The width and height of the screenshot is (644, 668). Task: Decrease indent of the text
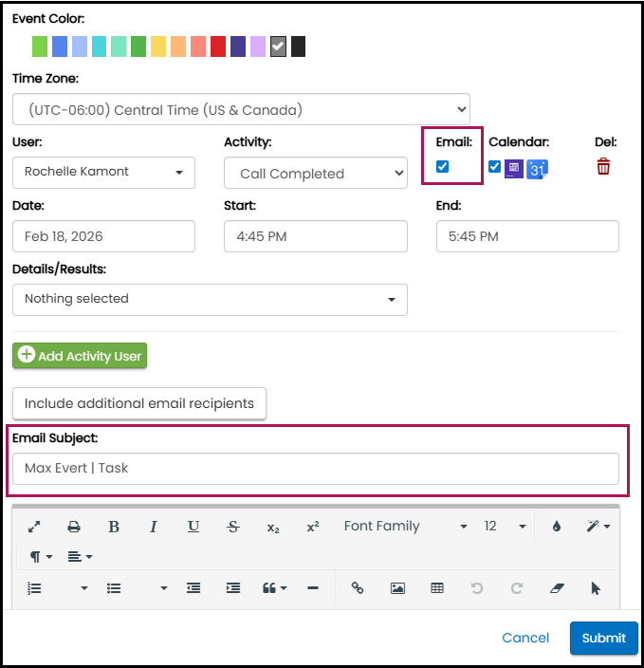193,588
